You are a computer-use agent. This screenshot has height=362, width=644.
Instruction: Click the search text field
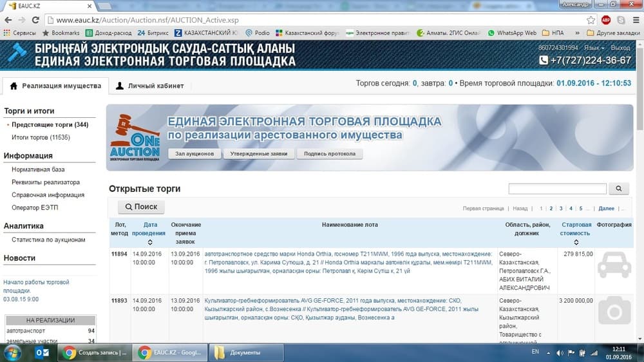(557, 189)
